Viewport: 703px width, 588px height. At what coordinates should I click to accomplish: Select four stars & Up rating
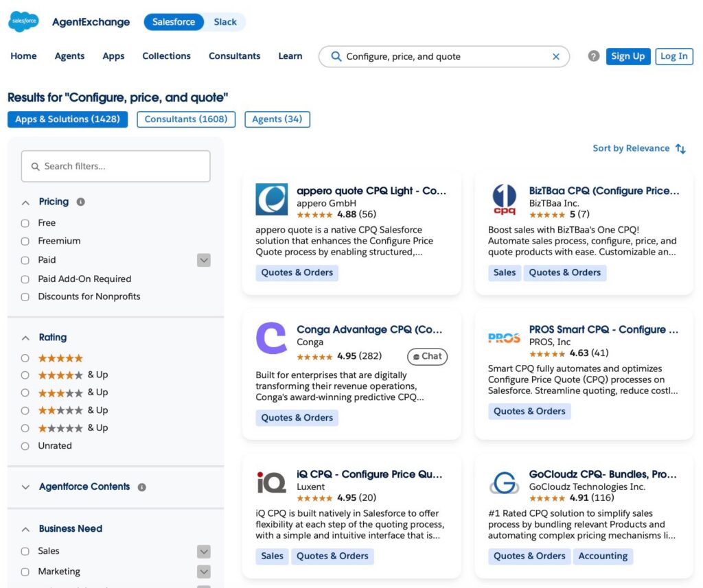click(x=25, y=375)
